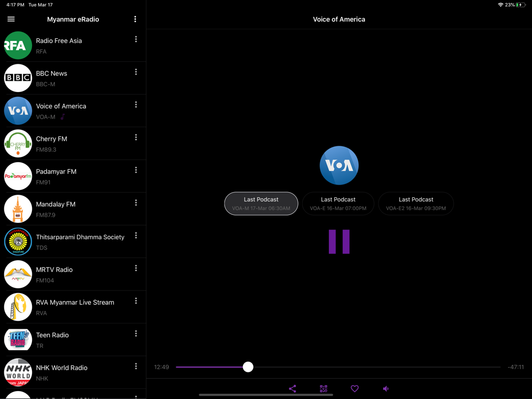Tap the Padamyar FM logo
The height and width of the screenshot is (399, 532).
click(18, 176)
